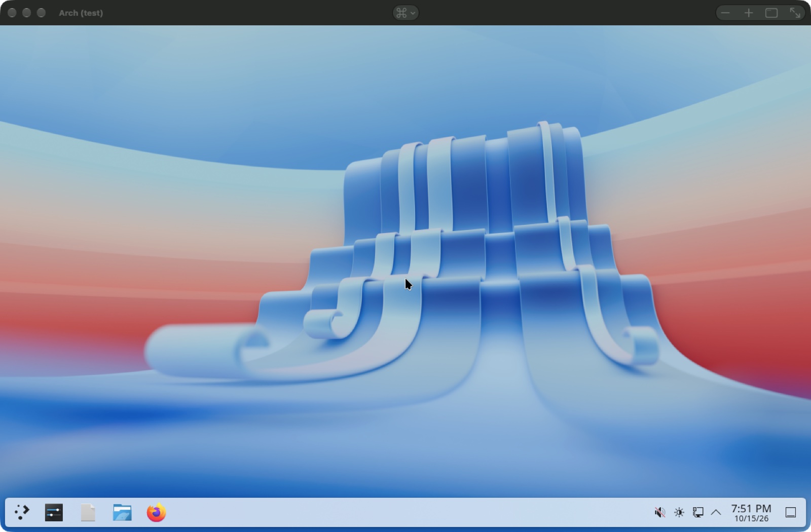Open the brightness and color tray icon

pos(679,512)
